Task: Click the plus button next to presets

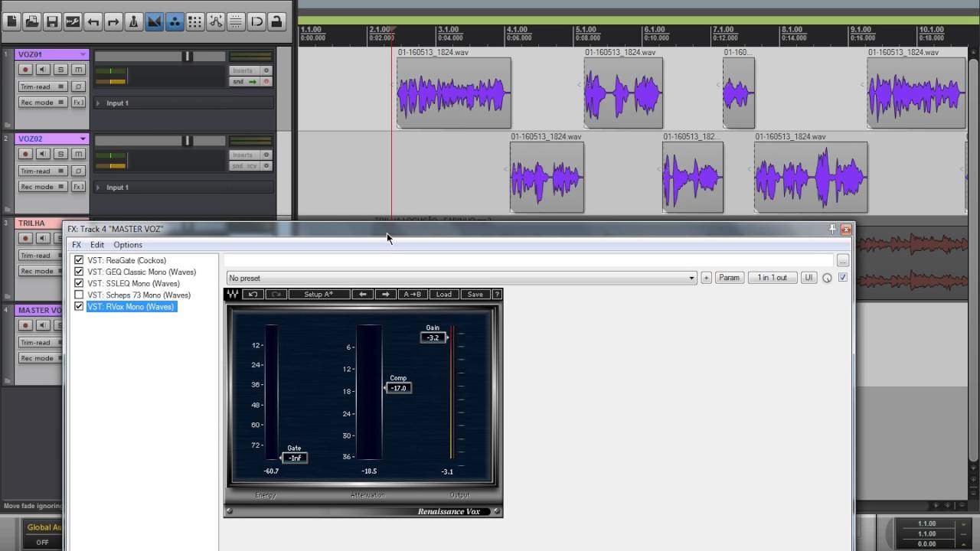Action: (706, 278)
